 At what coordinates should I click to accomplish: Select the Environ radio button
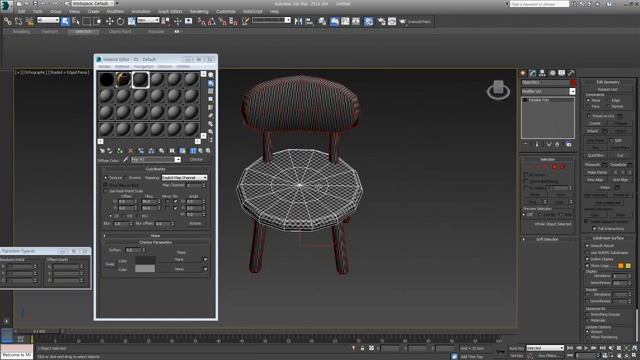[125, 178]
